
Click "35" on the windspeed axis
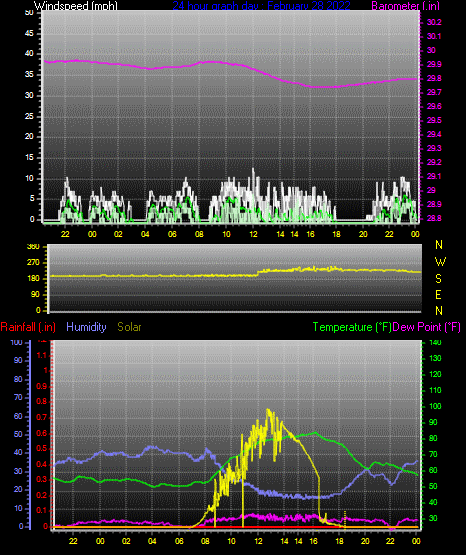[29, 75]
